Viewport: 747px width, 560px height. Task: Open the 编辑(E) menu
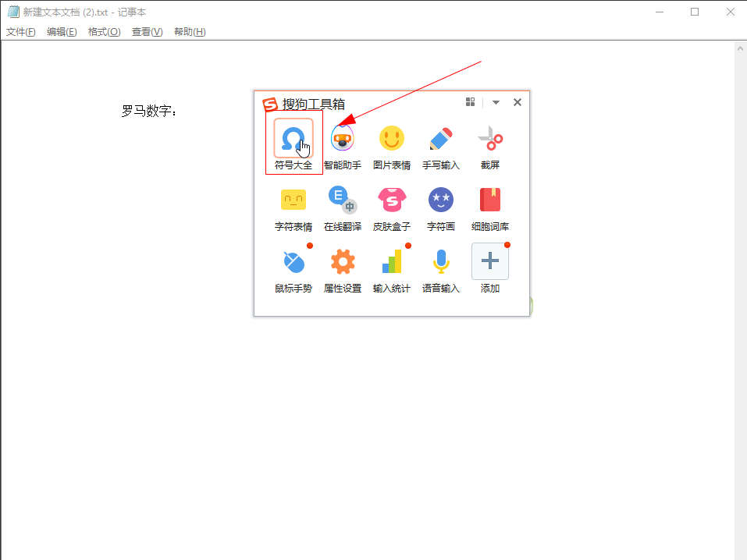62,32
